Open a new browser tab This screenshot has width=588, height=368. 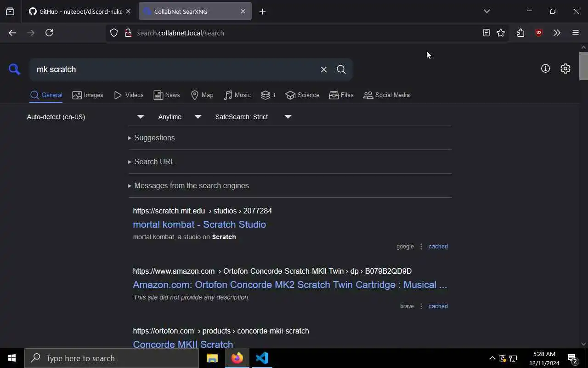point(262,11)
